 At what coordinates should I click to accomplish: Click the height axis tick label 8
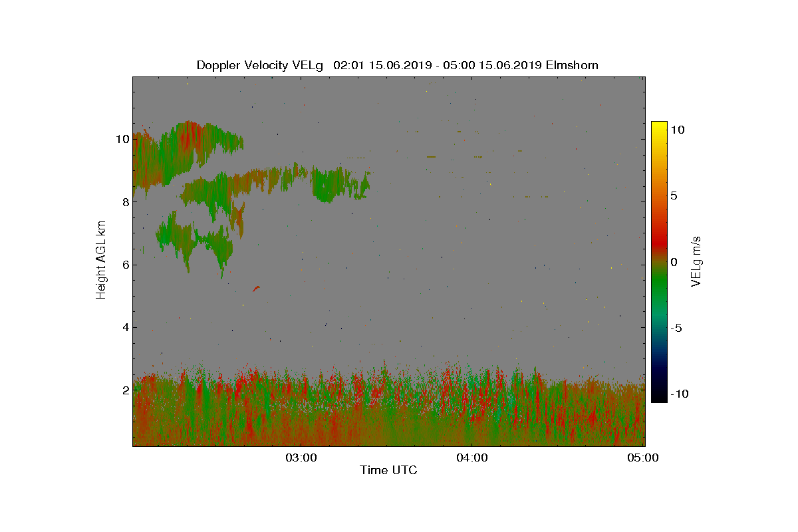125,201
